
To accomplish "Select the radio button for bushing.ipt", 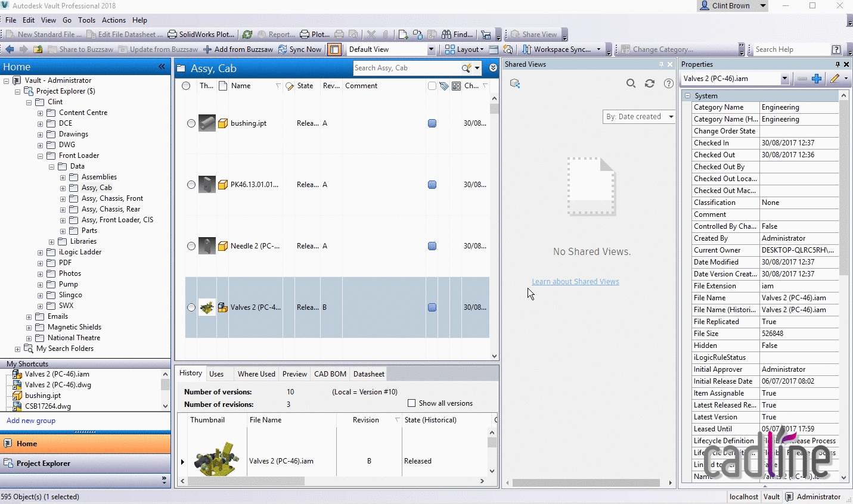I will 191,123.
